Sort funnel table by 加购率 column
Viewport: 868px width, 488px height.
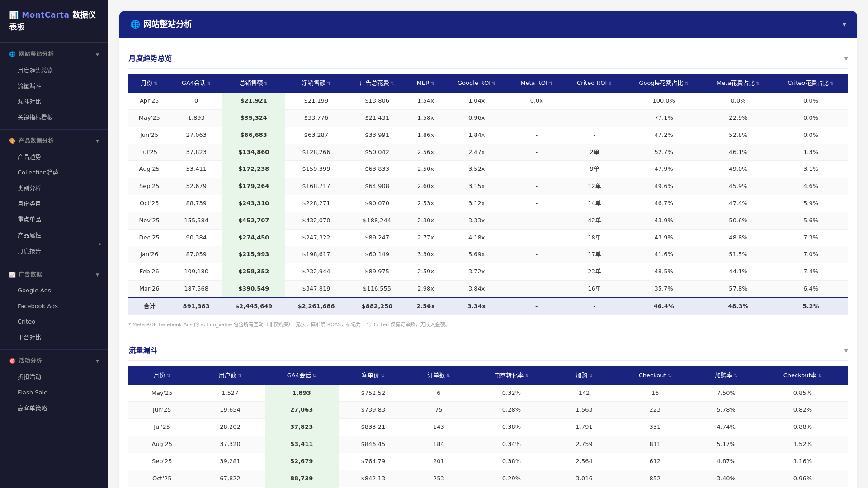[726, 375]
